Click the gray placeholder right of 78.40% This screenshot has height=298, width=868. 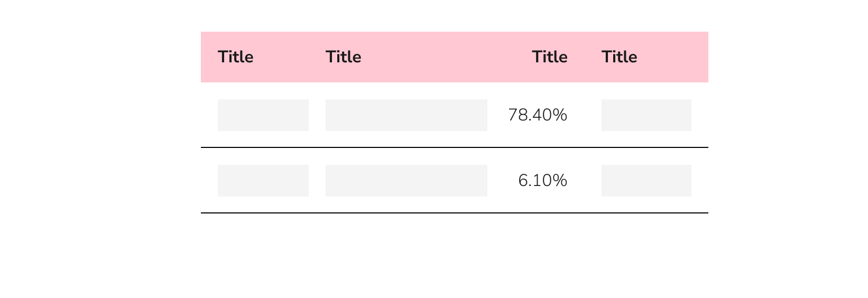(x=647, y=115)
